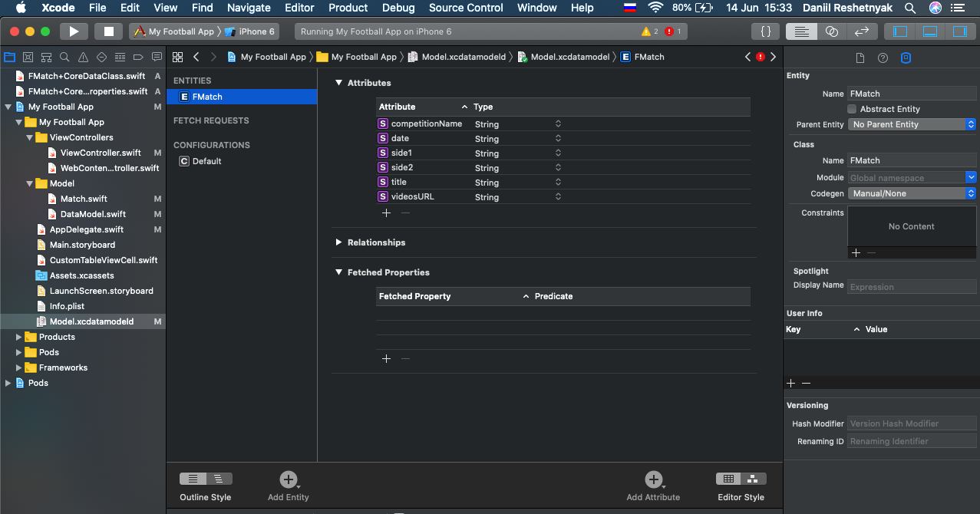Screen dimensions: 980x514
Task: Select table Editor Style
Action: click(x=728, y=479)
